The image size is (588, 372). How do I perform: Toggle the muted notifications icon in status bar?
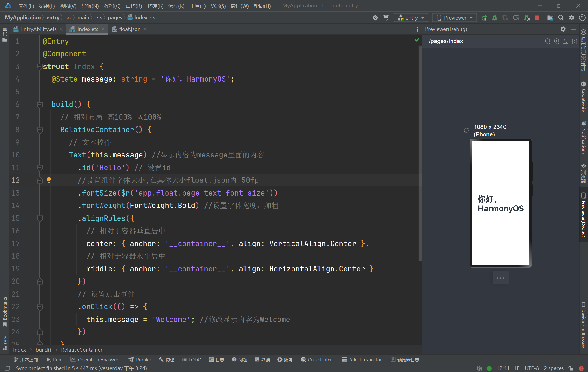click(479, 368)
